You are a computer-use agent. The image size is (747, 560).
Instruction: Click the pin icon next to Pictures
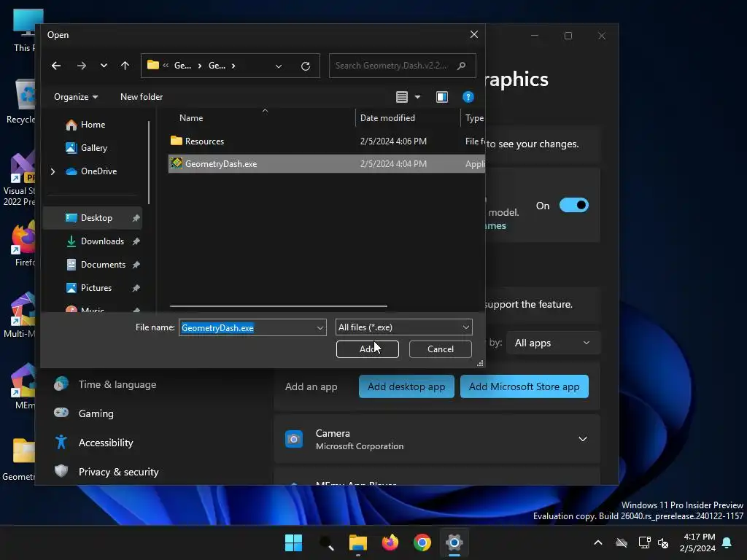point(136,288)
